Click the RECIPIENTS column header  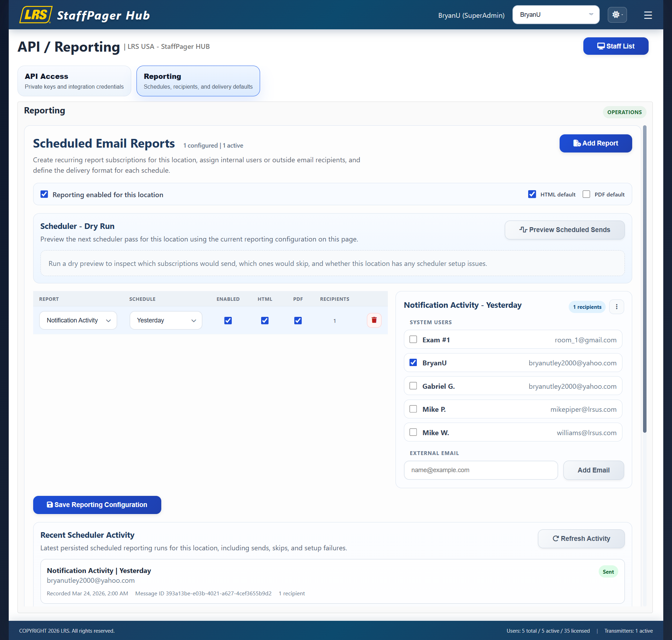pos(334,299)
